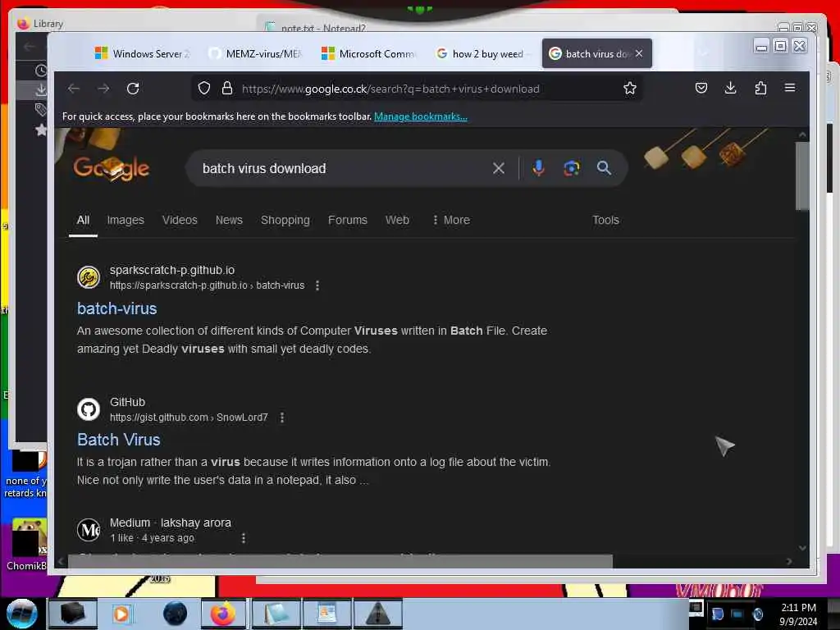Search by image with Google Lens
Image resolution: width=840 pixels, height=630 pixels.
tap(572, 168)
